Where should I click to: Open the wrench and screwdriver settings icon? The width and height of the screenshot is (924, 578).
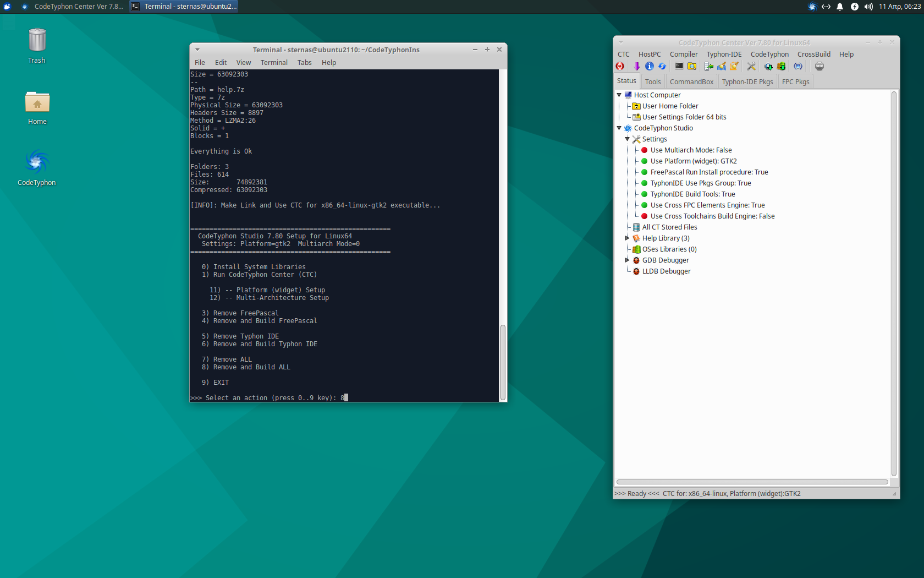pyautogui.click(x=751, y=67)
